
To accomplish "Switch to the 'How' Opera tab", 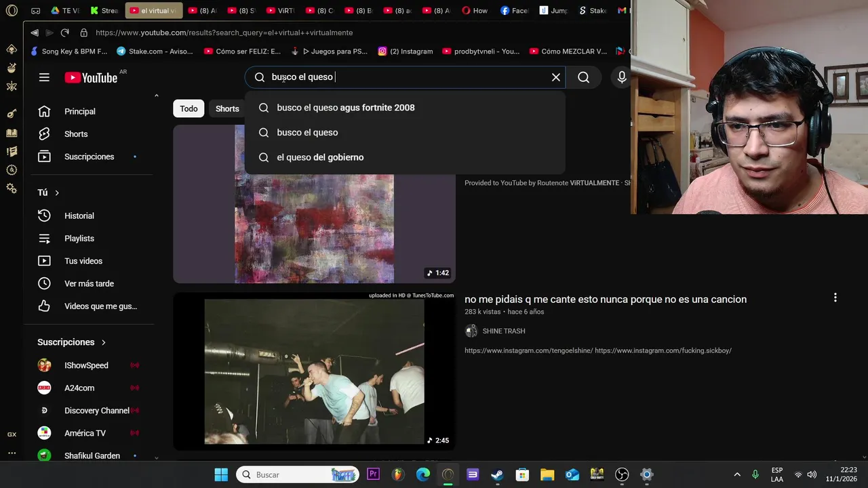I will point(475,11).
